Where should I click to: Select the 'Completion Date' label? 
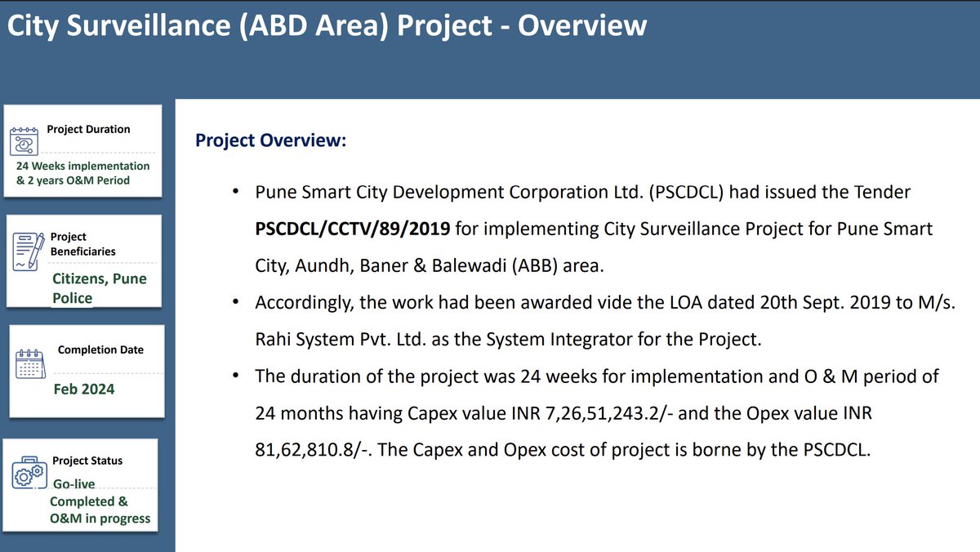point(100,349)
